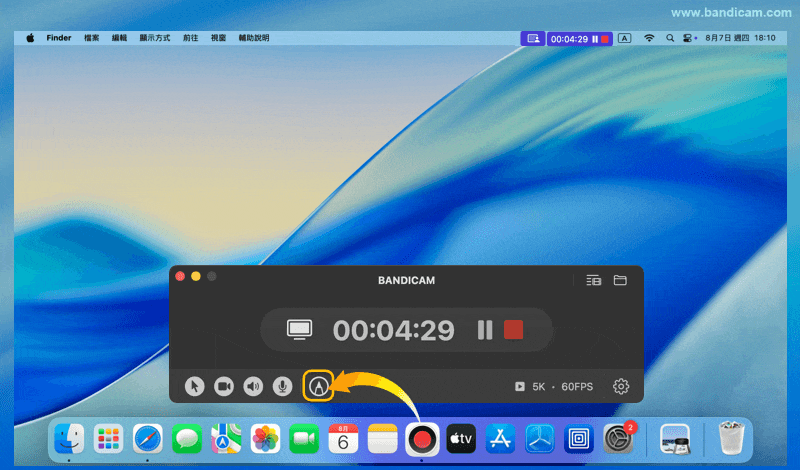This screenshot has height=470, width=800.
Task: Stop recording with the red square button
Action: pos(514,330)
